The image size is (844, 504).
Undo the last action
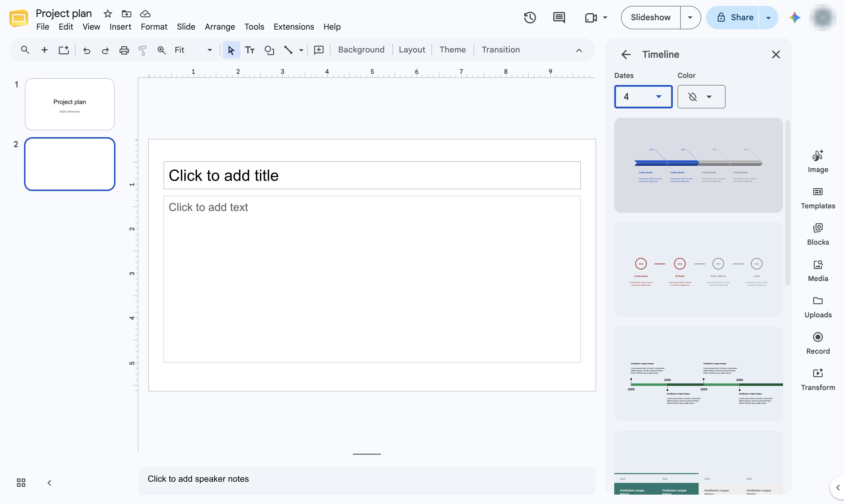coord(87,50)
